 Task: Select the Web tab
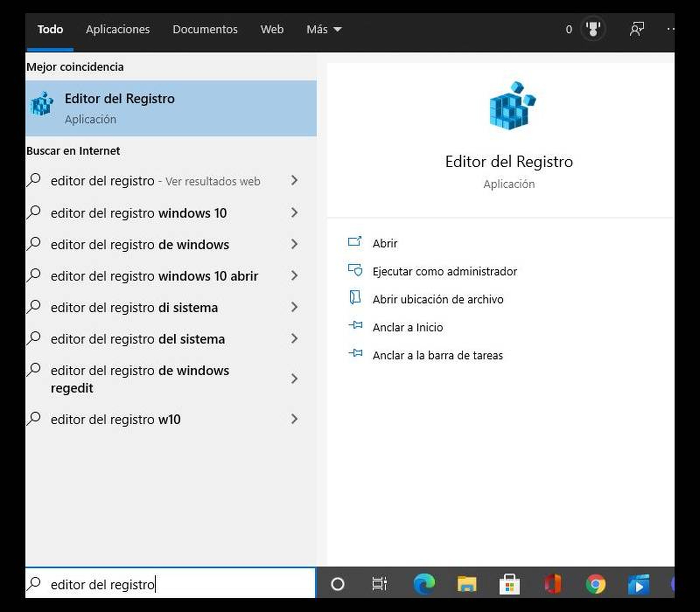pos(272,29)
